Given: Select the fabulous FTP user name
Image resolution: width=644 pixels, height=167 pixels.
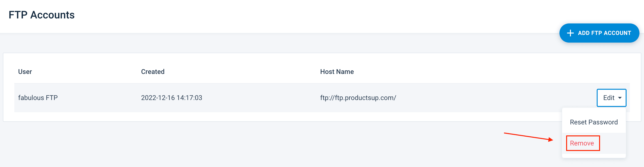Looking at the screenshot, I should pyautogui.click(x=38, y=98).
